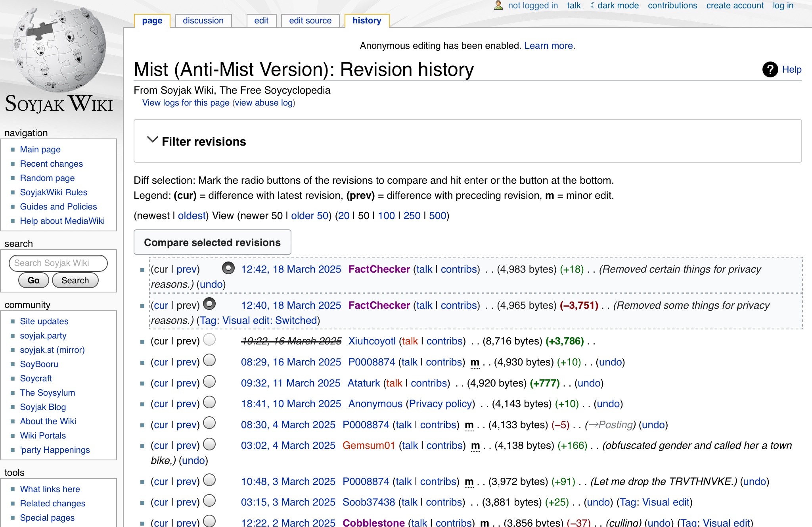Image resolution: width=812 pixels, height=527 pixels.
Task: Click prev for 08:29, 16 March revision
Action: 187,362
